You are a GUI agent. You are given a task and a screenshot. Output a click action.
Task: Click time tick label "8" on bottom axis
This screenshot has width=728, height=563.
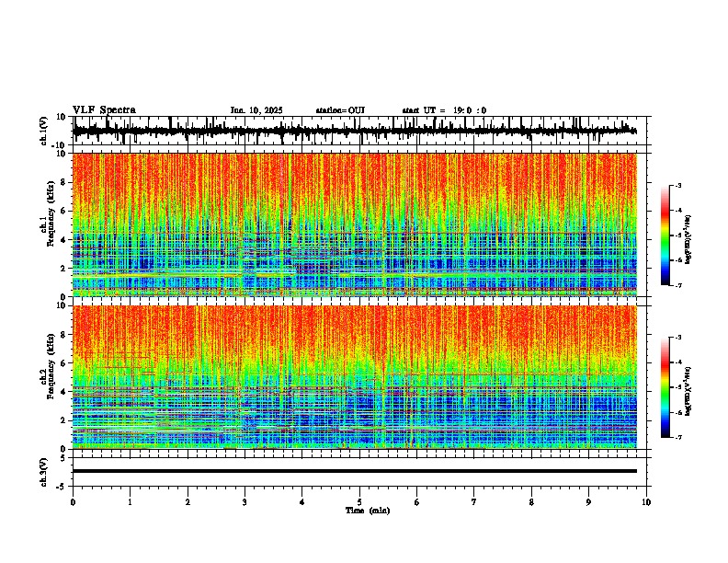(531, 502)
